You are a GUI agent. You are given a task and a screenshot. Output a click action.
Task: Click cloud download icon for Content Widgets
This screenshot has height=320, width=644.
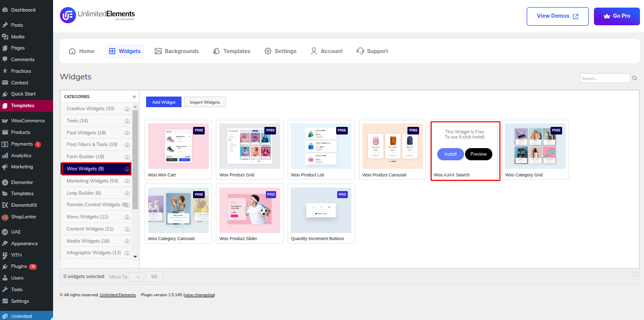(x=127, y=230)
